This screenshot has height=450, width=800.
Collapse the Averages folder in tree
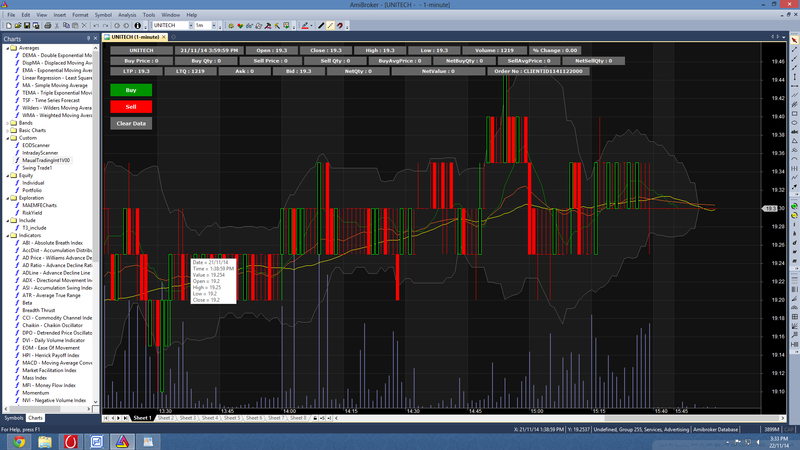tap(7, 48)
